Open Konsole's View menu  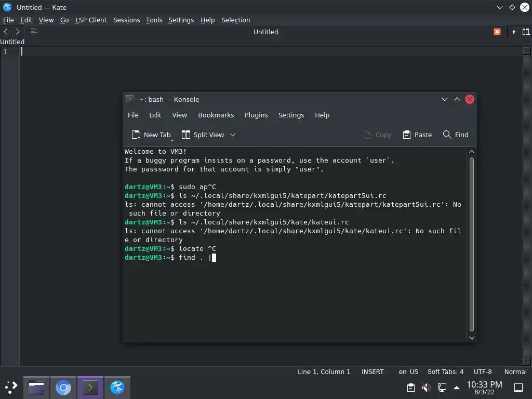(179, 115)
